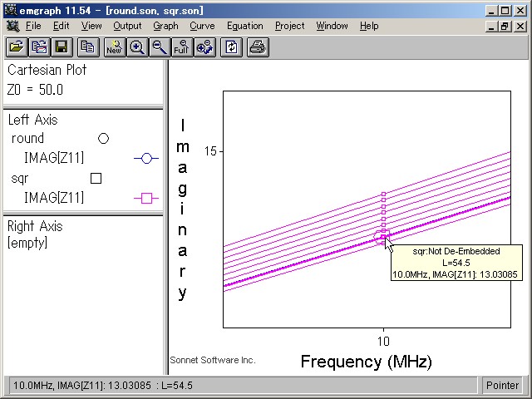
Task: Click the status bar readout 10.0MHz, IMAG[Z11]
Action: coord(103,386)
